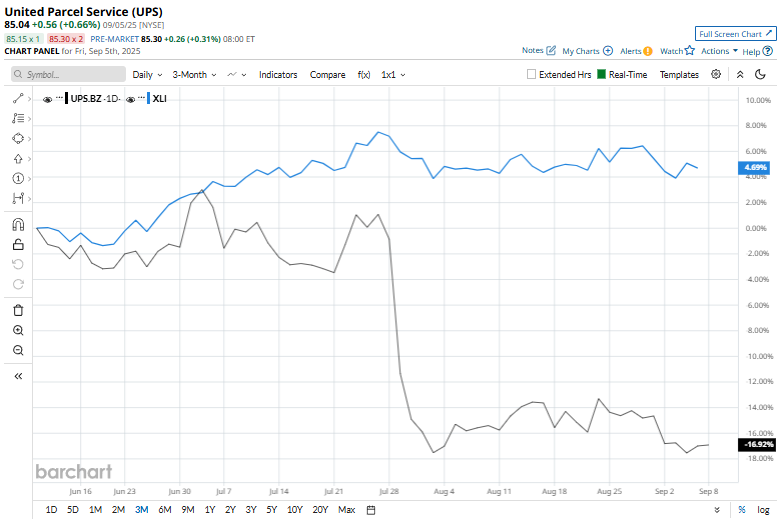Toggle percent scale button
Viewport: 780px width, 527px height.
pyautogui.click(x=742, y=510)
